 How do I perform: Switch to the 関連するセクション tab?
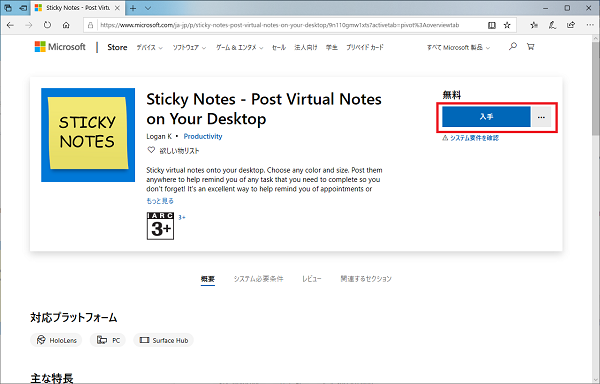pyautogui.click(x=366, y=279)
